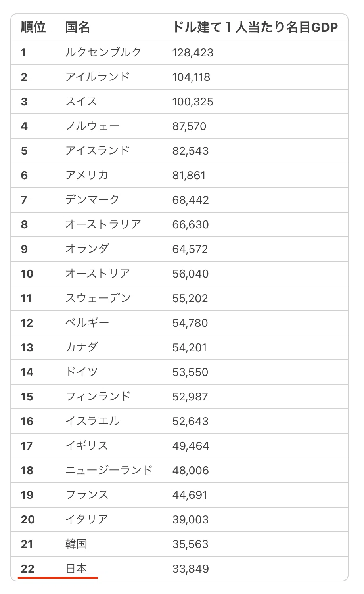Select the アメリカ country cell
Image resolution: width=364 pixels, height=594 pixels.
point(87,175)
